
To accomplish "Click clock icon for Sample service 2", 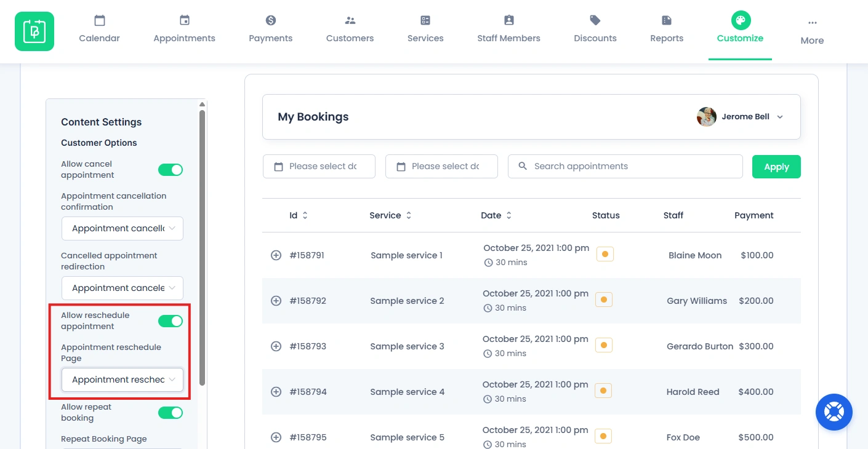I will point(488,308).
